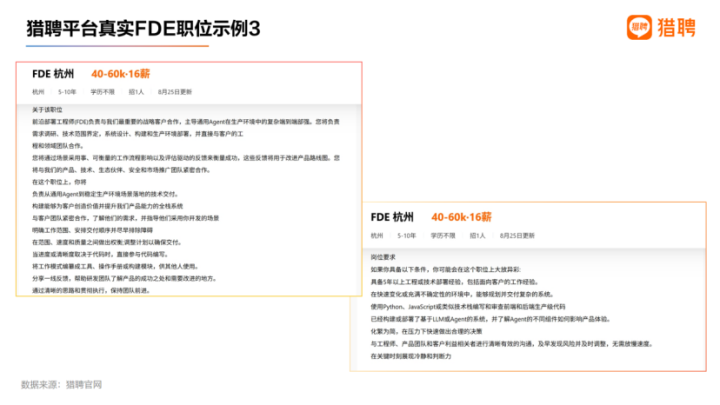The height and width of the screenshot is (405, 720).
Task: Click the line starting 通过清晰的思路和贯彻执行
Action: tap(91, 290)
